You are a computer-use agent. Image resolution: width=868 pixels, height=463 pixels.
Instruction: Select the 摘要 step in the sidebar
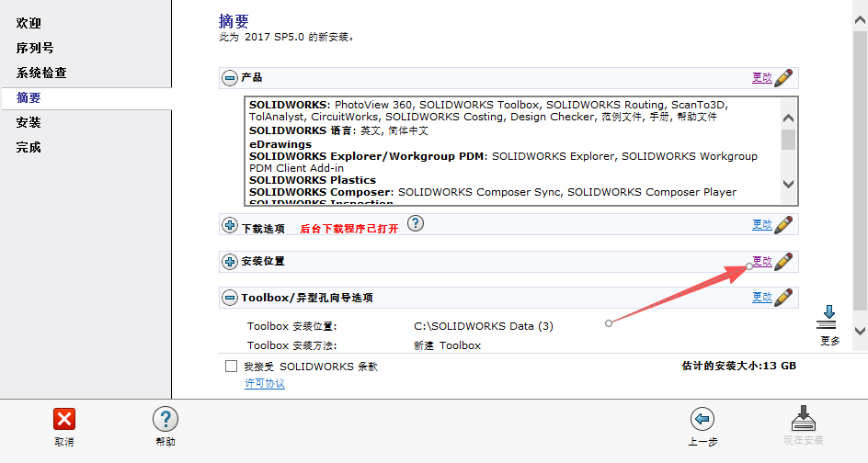coord(29,98)
